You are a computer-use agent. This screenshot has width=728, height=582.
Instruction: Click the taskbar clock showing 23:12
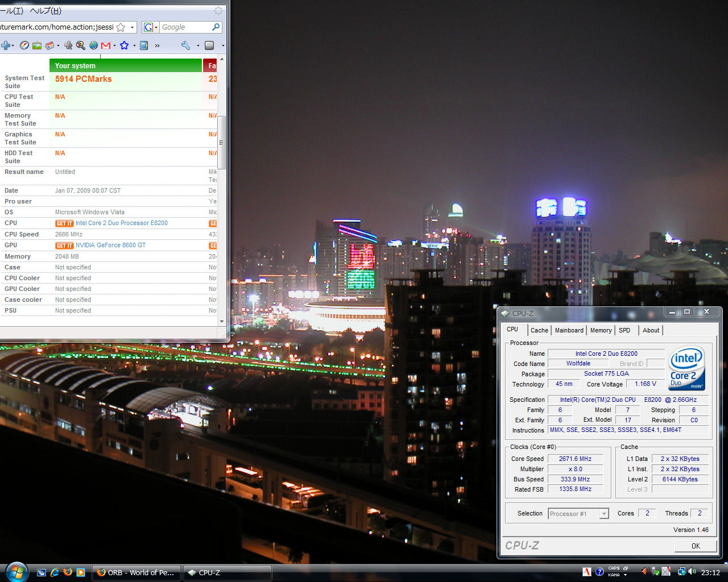[x=710, y=572]
